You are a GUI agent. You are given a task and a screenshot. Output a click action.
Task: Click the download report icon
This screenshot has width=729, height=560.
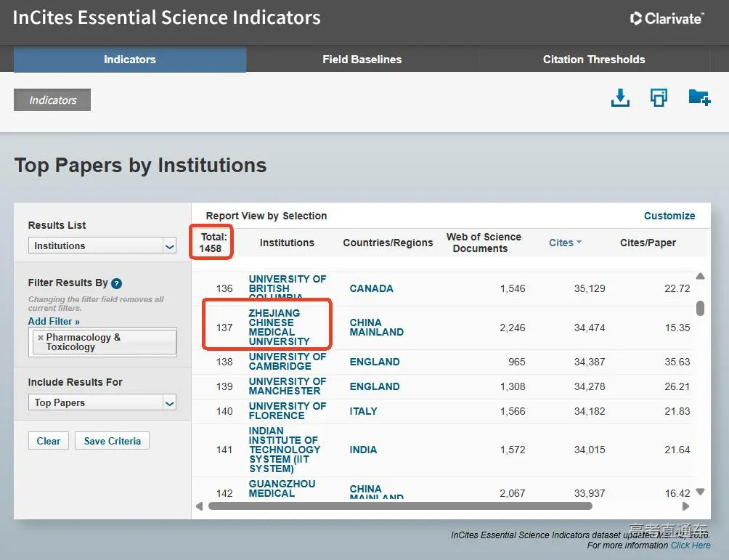coord(620,98)
